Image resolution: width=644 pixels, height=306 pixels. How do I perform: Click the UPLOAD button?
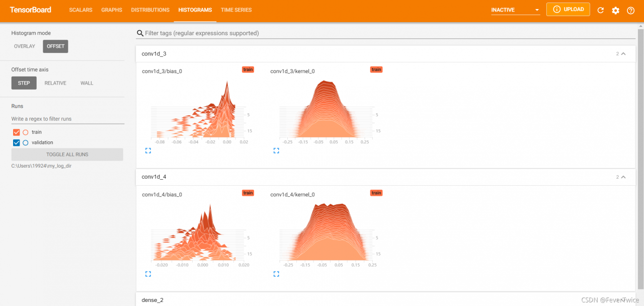(568, 10)
